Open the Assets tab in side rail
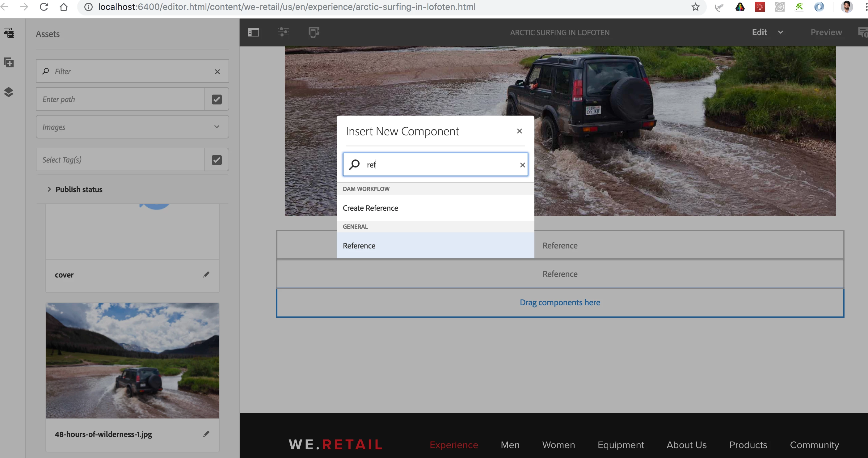This screenshot has width=868, height=458. pos(9,33)
